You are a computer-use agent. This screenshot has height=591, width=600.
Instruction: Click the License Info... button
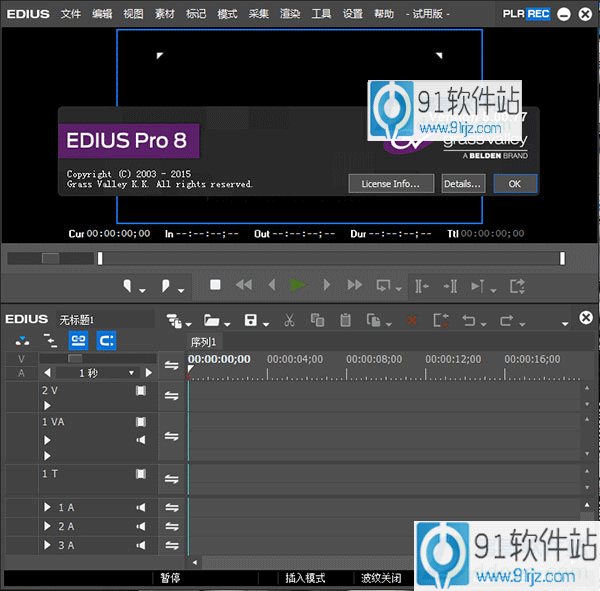391,184
